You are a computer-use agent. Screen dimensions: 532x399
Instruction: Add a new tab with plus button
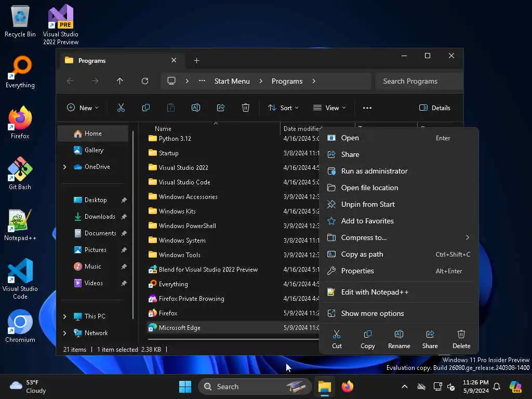pos(196,60)
